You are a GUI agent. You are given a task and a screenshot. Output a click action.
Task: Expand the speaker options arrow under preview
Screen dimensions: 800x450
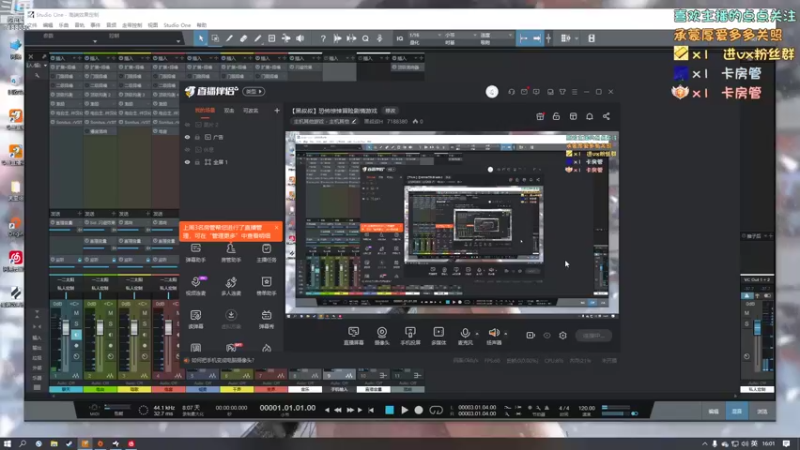pos(506,334)
